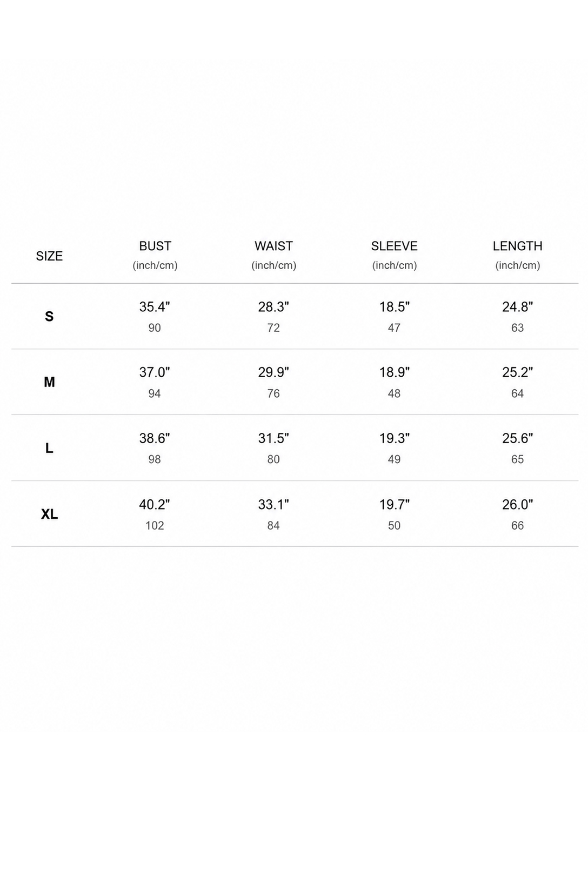The image size is (588, 882).
Task: Select the XL size row label
Action: pos(49,514)
